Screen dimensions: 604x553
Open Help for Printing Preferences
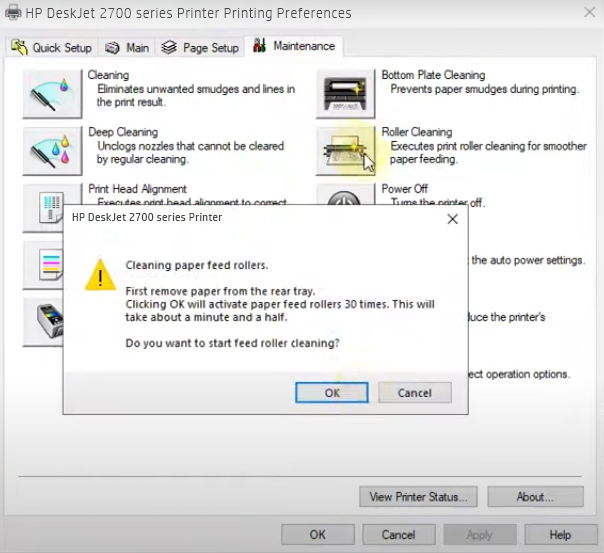[560, 535]
